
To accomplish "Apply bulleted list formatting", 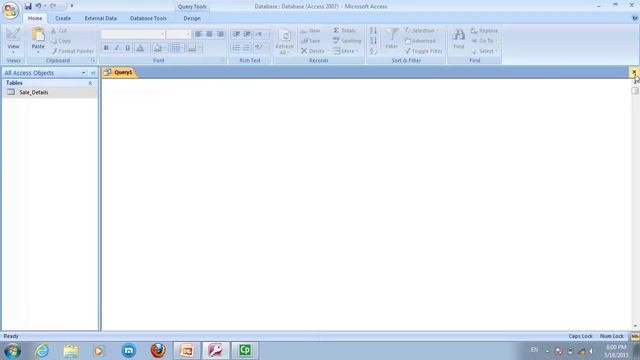I will click(247, 48).
